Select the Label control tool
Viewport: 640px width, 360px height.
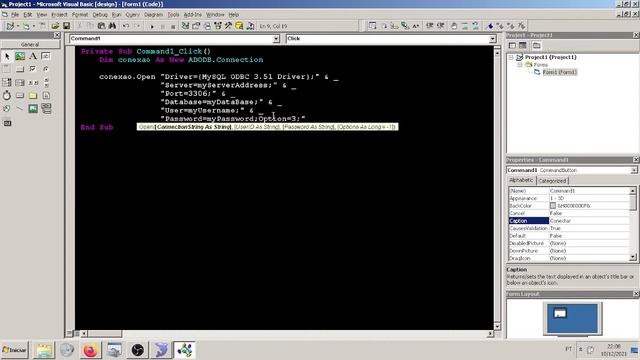point(33,56)
